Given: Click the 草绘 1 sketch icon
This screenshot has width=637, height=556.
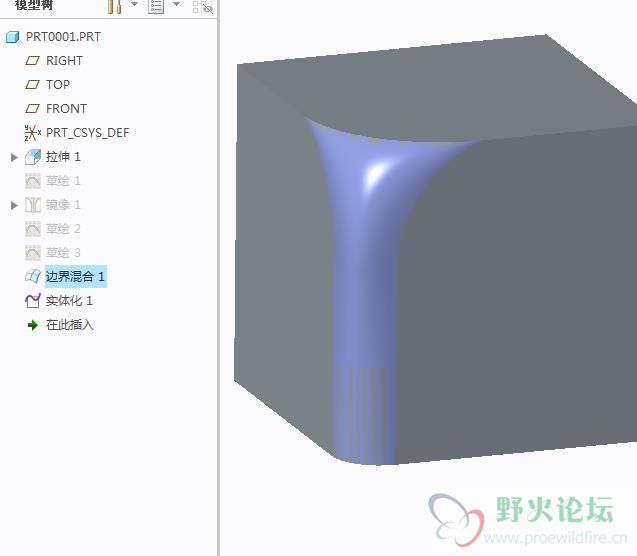Looking at the screenshot, I should click(33, 181).
